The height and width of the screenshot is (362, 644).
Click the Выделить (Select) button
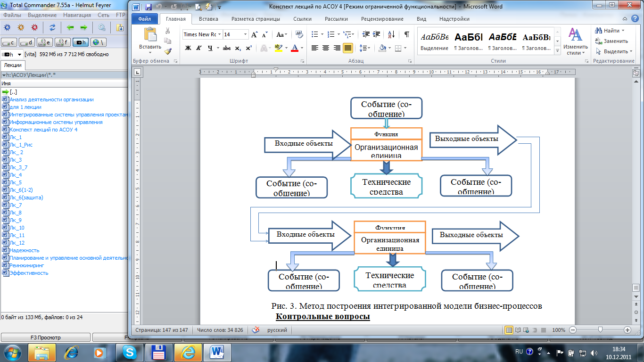613,51
